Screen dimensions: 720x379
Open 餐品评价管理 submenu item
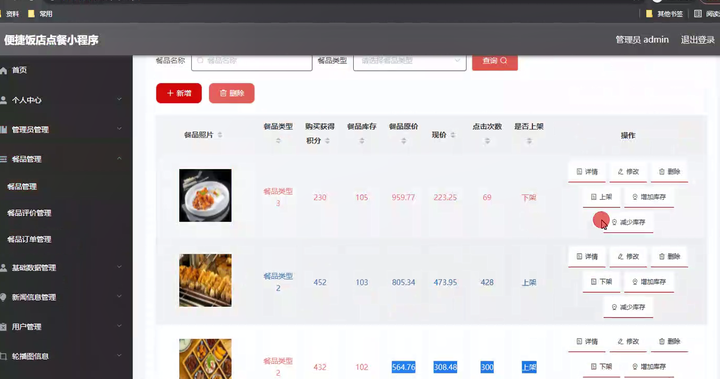[x=29, y=213]
